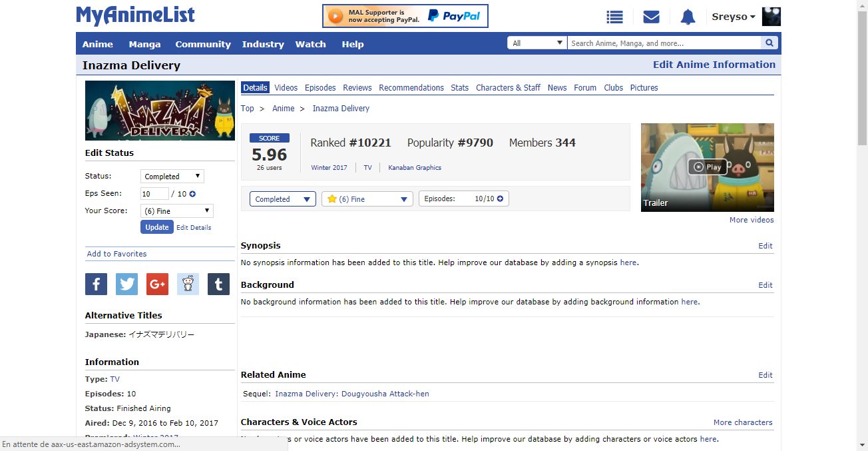
Task: Open the messages envelope icon
Action: pos(651,17)
